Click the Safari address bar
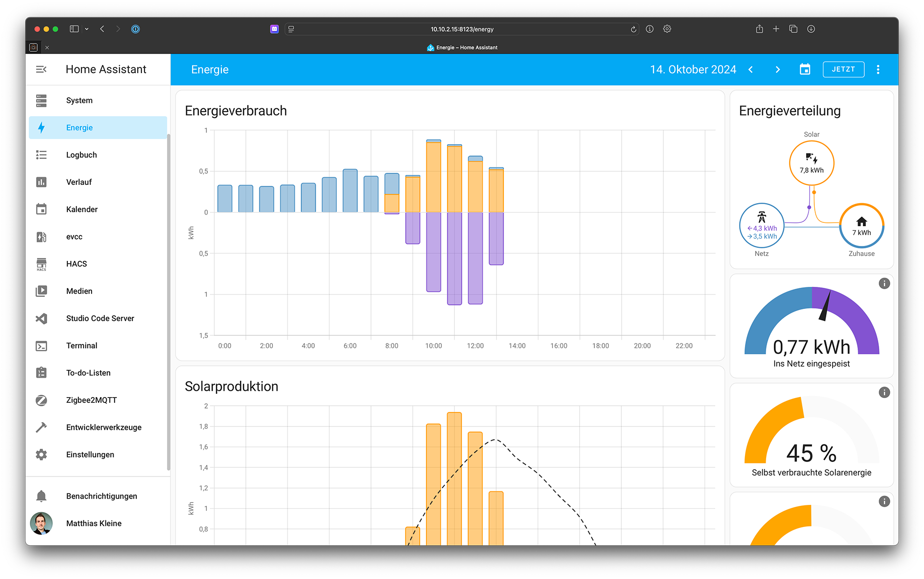Screen dimensions: 924x579 (462, 29)
